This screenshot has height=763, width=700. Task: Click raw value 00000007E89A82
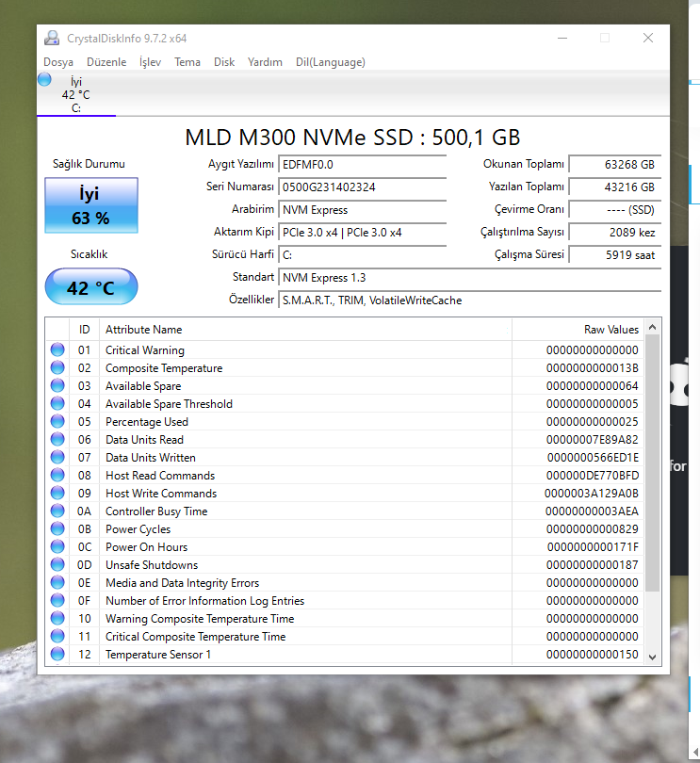[x=592, y=440]
